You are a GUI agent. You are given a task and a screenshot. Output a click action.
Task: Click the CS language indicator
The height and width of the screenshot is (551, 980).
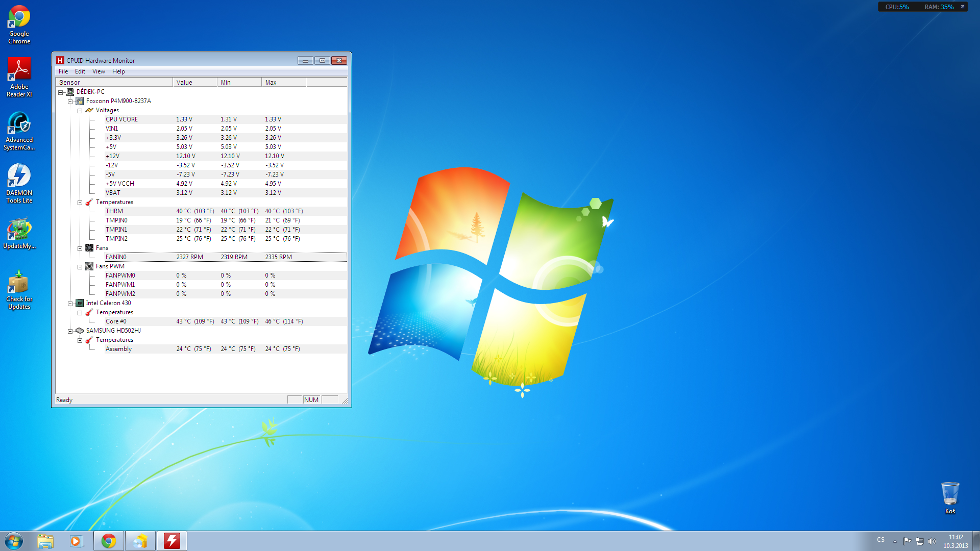pos(880,540)
